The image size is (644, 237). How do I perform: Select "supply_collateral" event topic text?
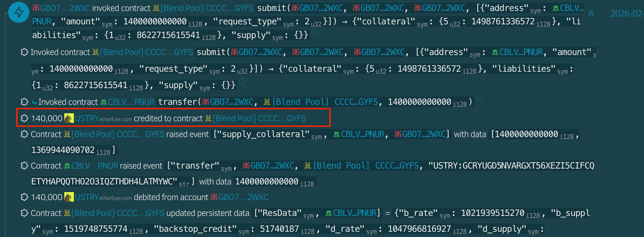[x=263, y=134]
